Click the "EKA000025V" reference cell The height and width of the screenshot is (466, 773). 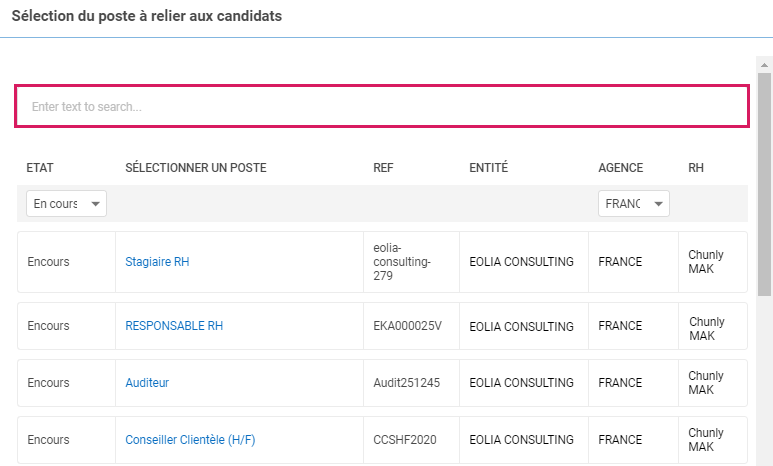click(x=407, y=326)
